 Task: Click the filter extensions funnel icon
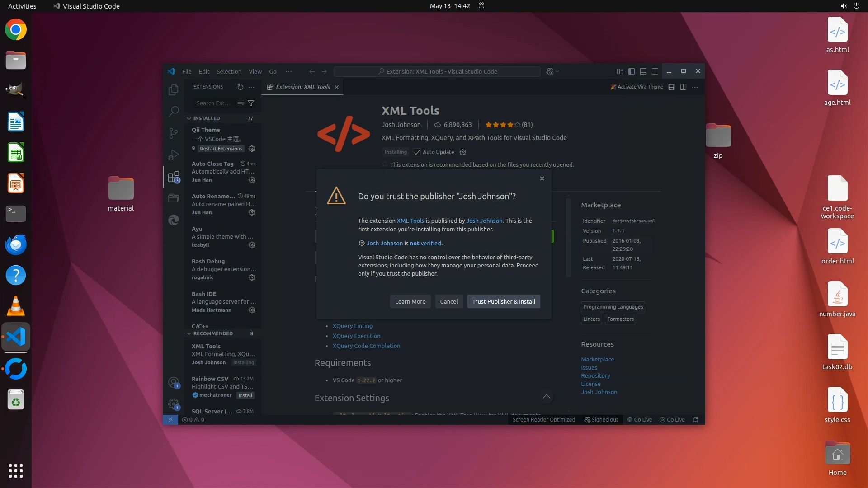251,103
